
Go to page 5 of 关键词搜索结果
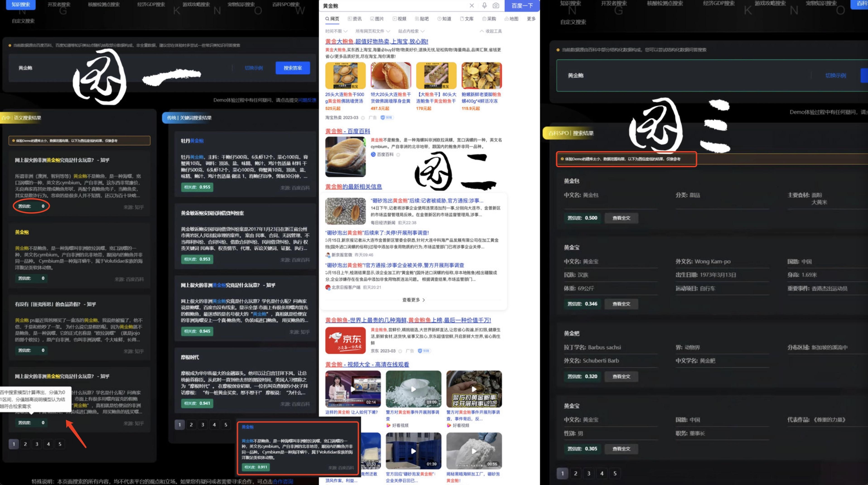pyautogui.click(x=226, y=425)
